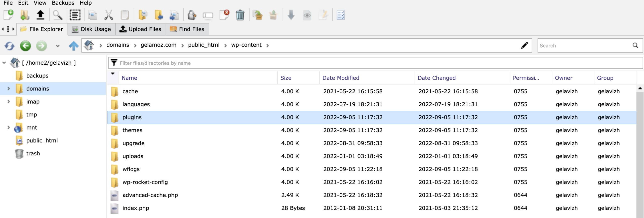Click gelamoz.com in the breadcrumb

(x=158, y=45)
